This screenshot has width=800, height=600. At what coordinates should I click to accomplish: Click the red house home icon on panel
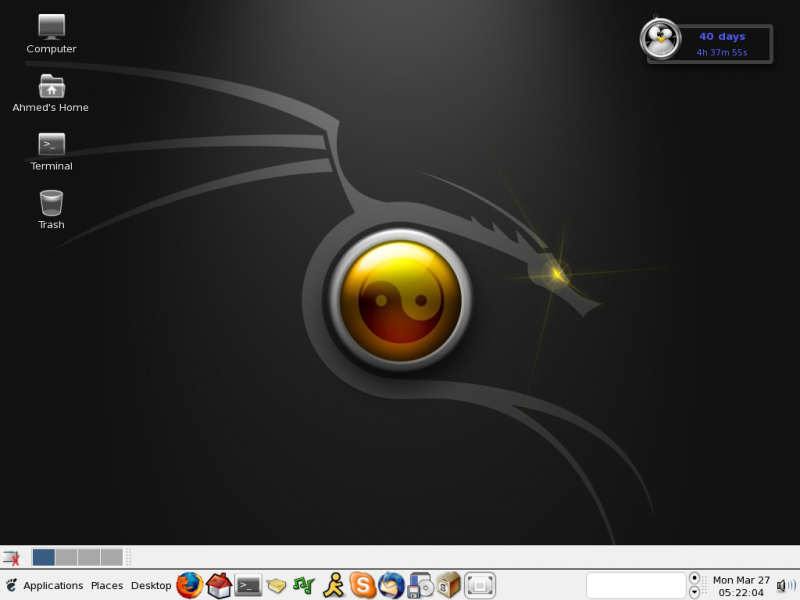point(217,586)
